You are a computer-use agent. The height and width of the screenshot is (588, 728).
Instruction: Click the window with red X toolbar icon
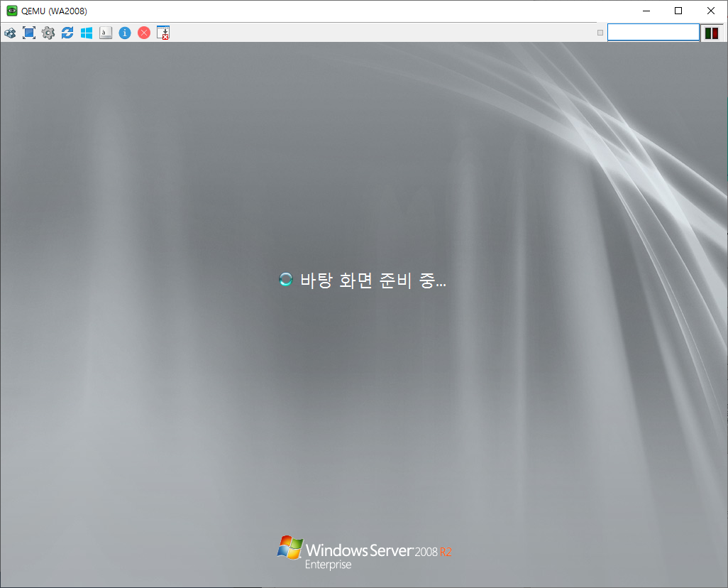[163, 33]
